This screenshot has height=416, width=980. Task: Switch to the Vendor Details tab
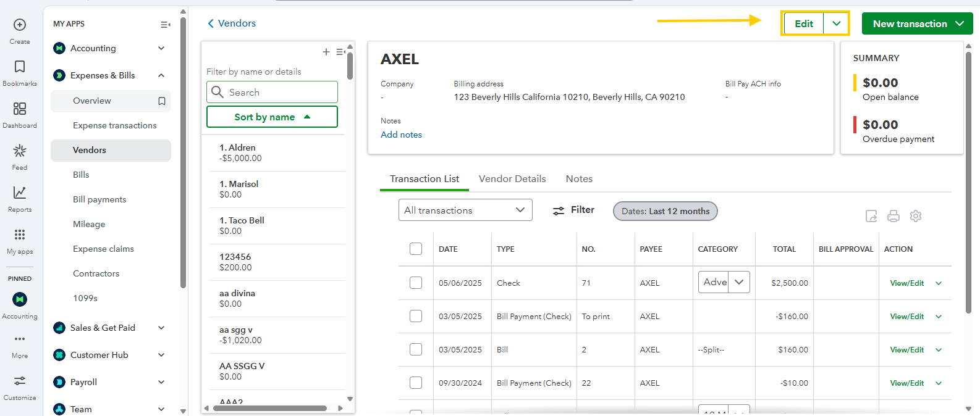(x=512, y=179)
